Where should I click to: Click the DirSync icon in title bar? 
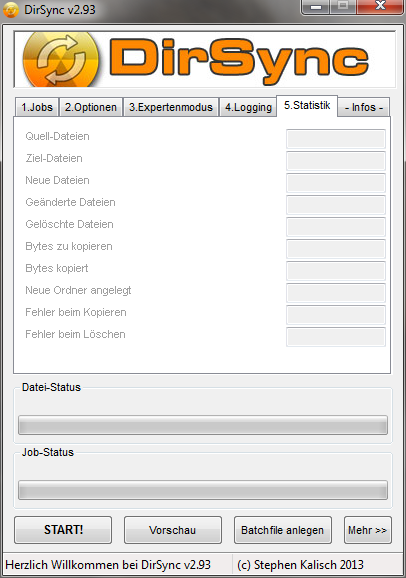click(11, 10)
